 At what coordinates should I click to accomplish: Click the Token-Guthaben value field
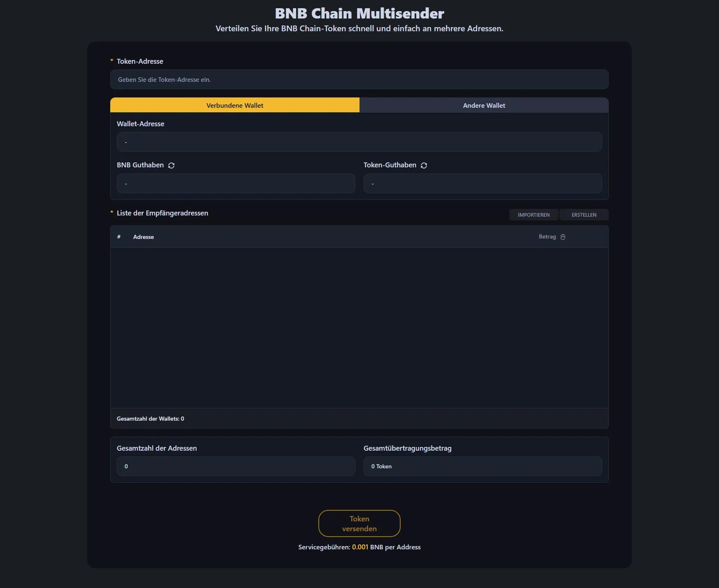[482, 183]
